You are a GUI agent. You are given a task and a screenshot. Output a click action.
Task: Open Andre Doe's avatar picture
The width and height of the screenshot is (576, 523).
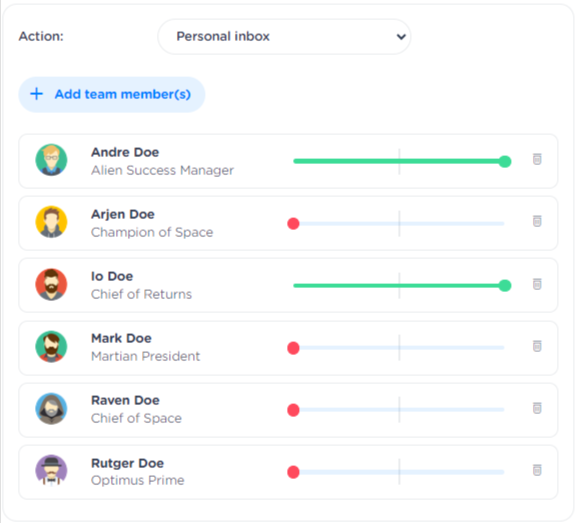pyautogui.click(x=51, y=160)
